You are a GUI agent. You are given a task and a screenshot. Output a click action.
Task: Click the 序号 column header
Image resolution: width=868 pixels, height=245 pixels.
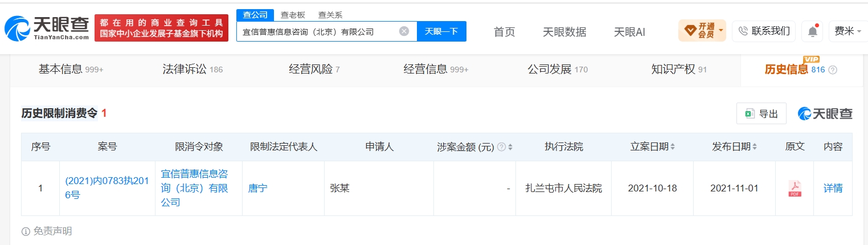pos(40,147)
